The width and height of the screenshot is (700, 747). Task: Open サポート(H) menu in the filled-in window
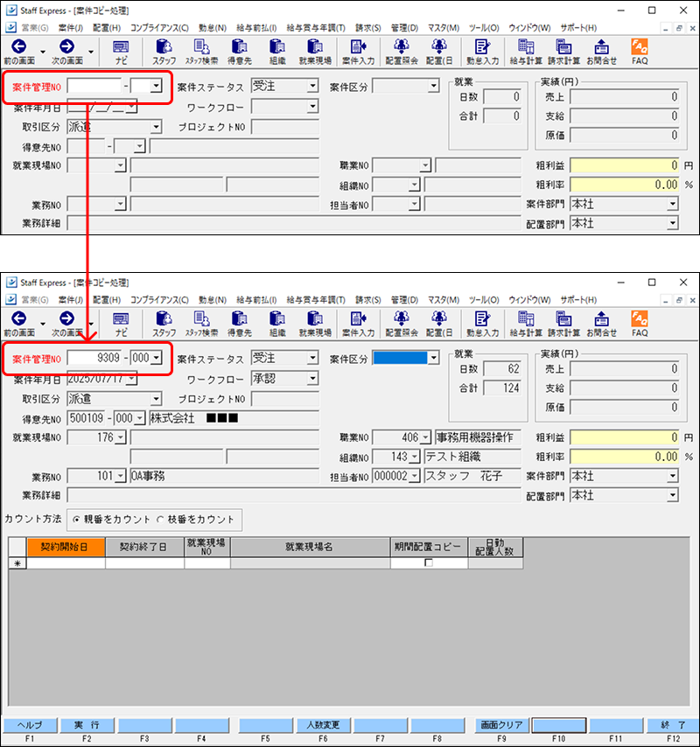click(578, 300)
